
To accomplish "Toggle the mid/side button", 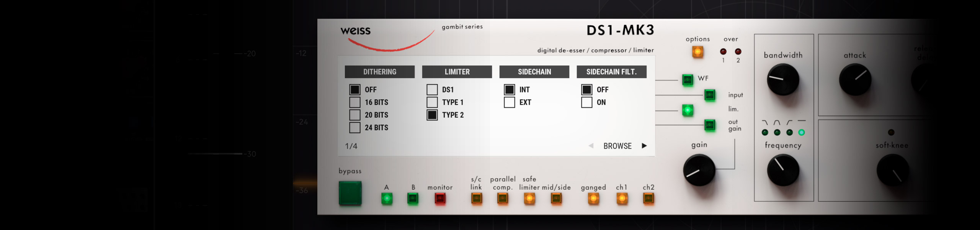I will point(556,198).
